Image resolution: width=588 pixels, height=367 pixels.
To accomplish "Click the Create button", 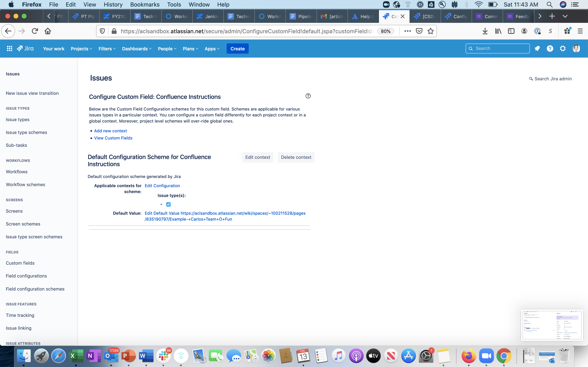I will point(237,49).
